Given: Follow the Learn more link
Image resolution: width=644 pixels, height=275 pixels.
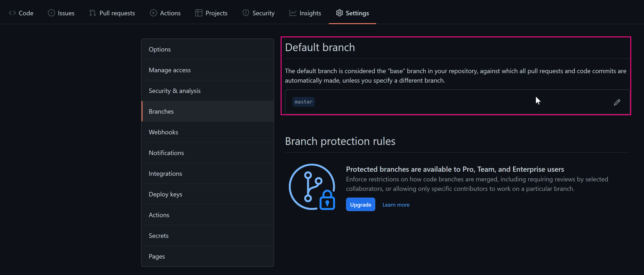Looking at the screenshot, I should (396, 205).
